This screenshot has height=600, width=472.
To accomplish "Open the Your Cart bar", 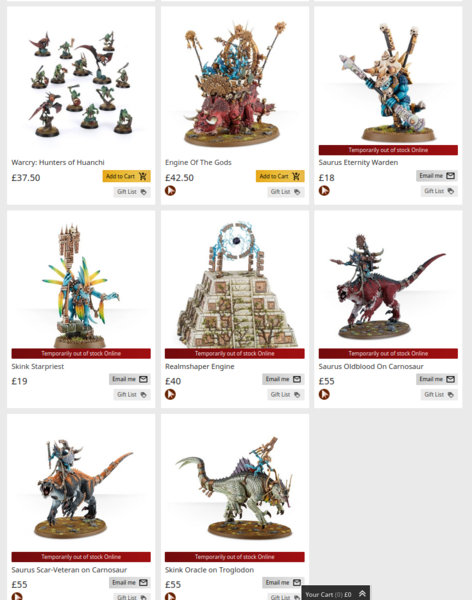I will [x=336, y=593].
